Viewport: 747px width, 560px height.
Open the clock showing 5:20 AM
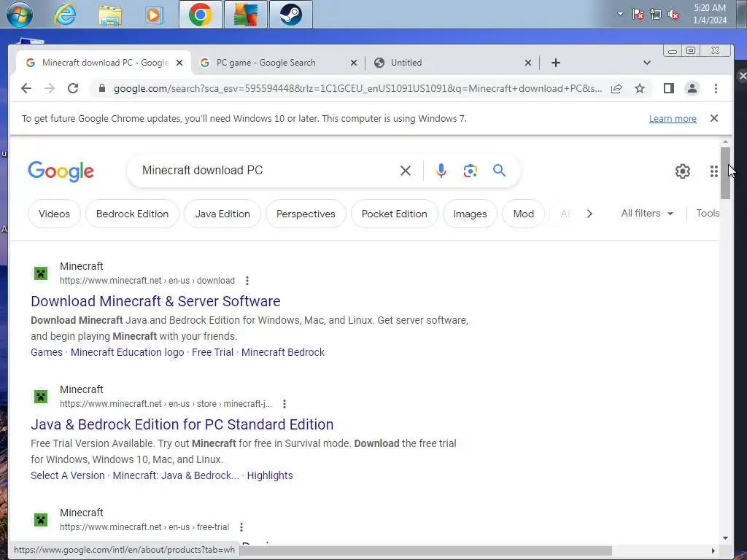(709, 14)
